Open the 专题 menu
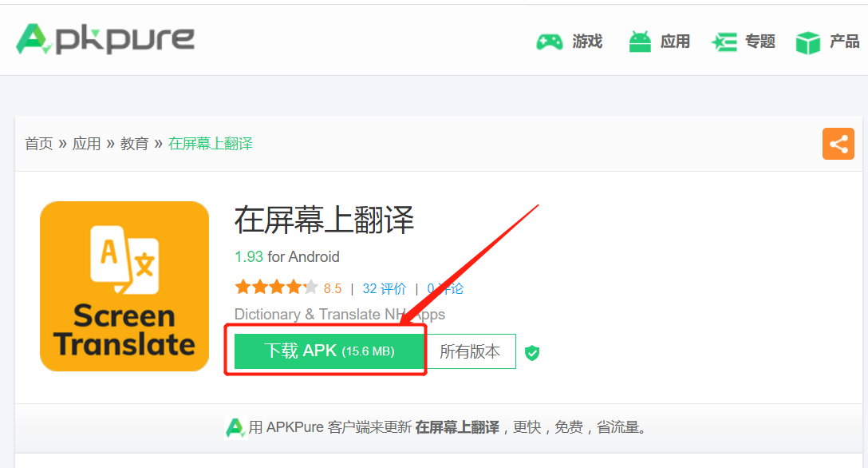Image resolution: width=868 pixels, height=468 pixels. [x=760, y=42]
